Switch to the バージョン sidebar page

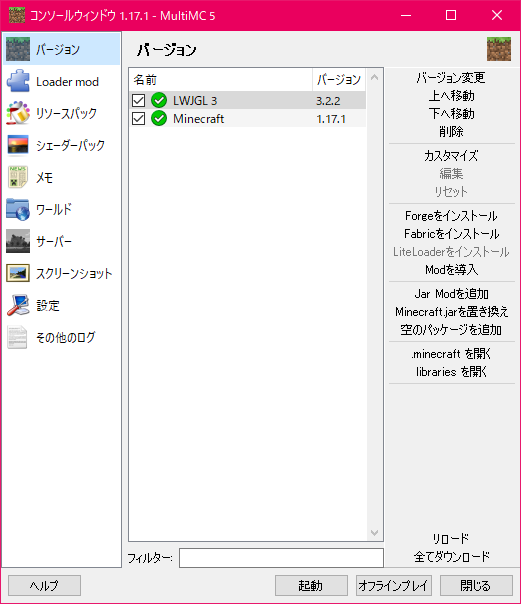pos(62,49)
